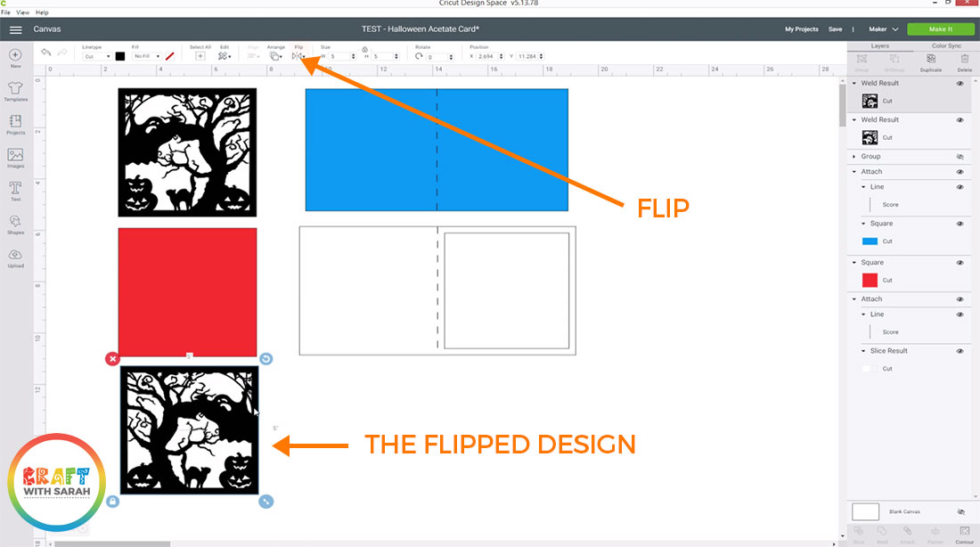Click the Weld tool
Screen dimensions: 980x547
click(x=882, y=534)
